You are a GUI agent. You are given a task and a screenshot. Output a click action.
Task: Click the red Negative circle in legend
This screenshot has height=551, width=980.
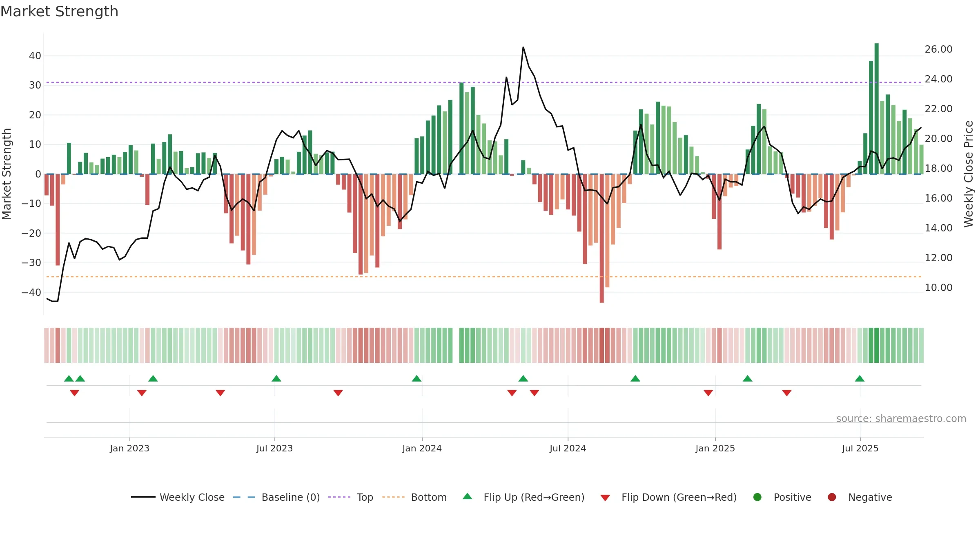[x=832, y=497]
